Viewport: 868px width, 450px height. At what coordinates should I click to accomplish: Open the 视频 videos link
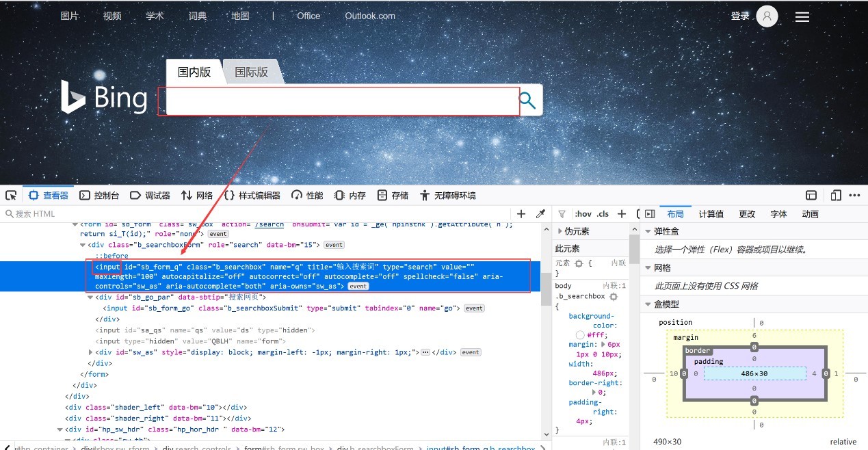[112, 16]
